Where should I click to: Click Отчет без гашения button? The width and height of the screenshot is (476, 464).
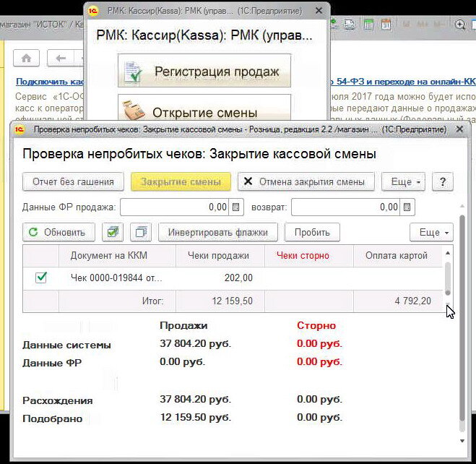(x=73, y=181)
